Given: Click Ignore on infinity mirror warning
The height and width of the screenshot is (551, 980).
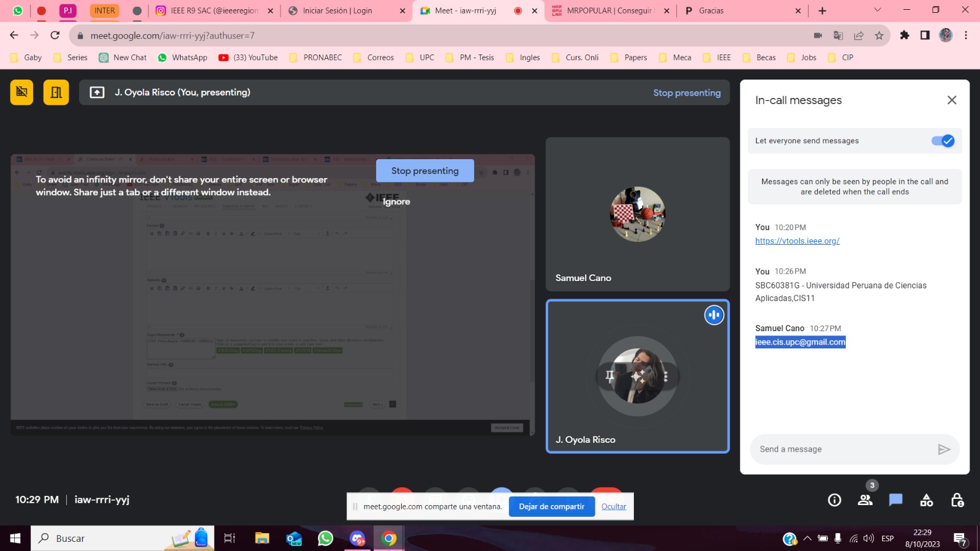Looking at the screenshot, I should [x=396, y=201].
